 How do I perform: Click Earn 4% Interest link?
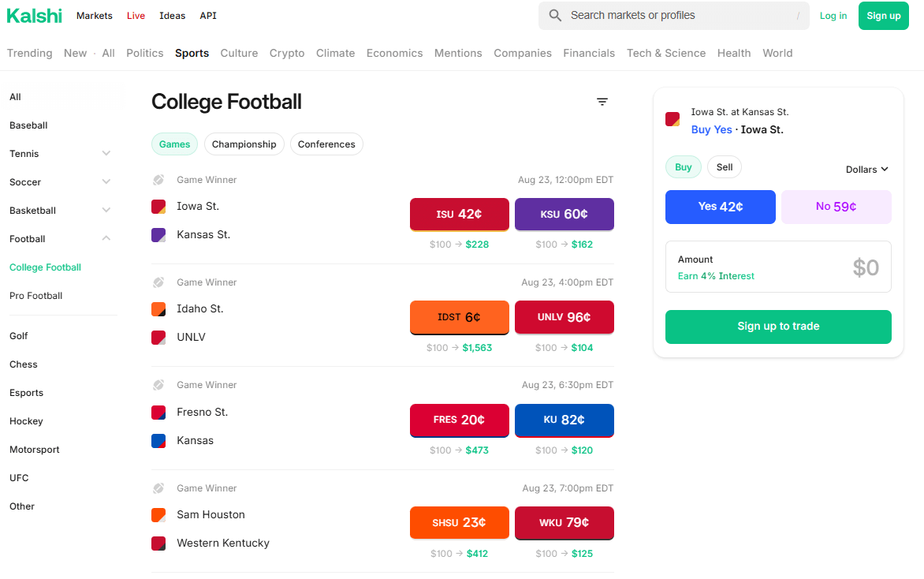tap(716, 276)
